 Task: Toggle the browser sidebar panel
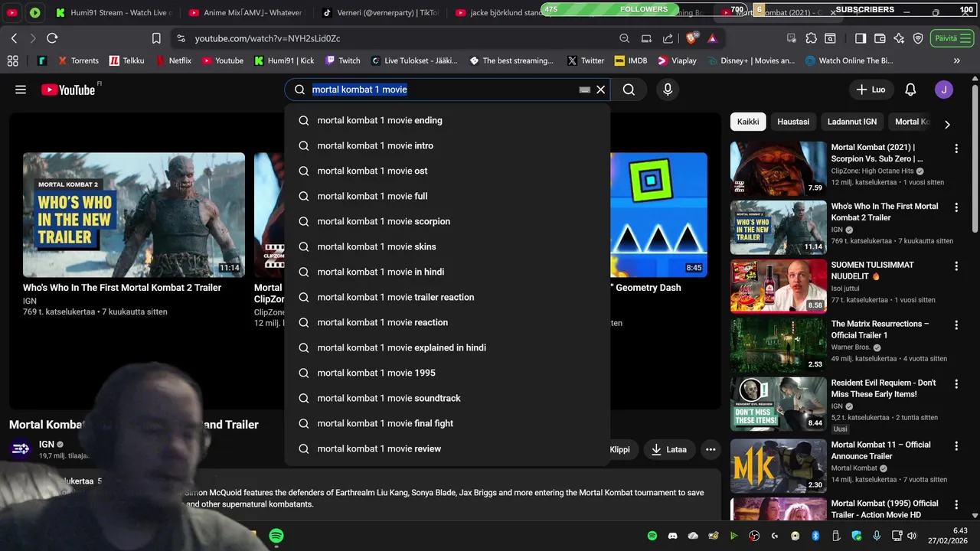(x=861, y=38)
